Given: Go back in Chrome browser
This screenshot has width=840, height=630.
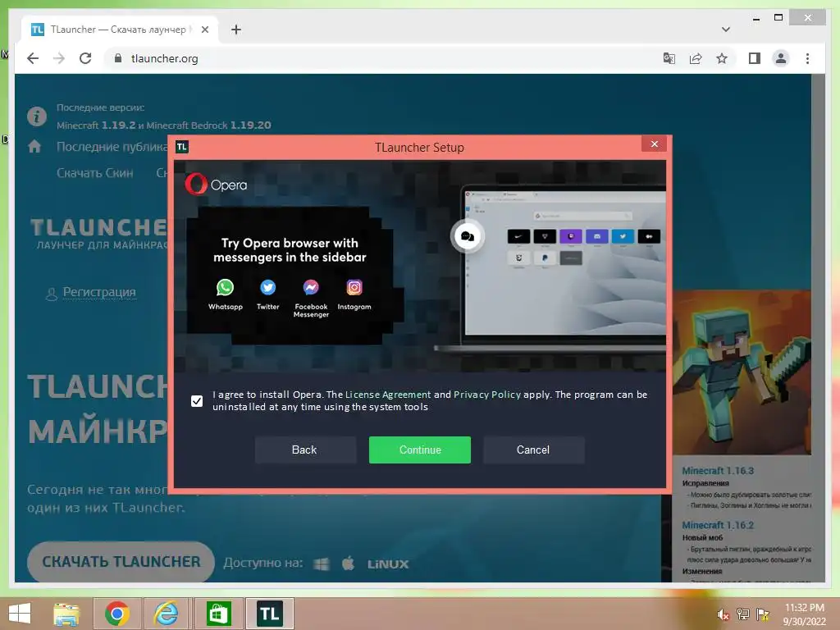Looking at the screenshot, I should (x=33, y=58).
